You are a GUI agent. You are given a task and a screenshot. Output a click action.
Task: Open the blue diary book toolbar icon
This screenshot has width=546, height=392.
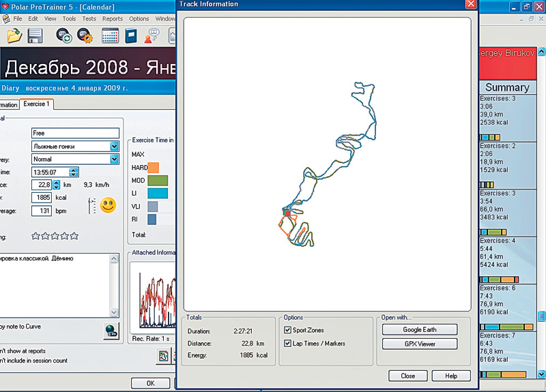click(131, 36)
